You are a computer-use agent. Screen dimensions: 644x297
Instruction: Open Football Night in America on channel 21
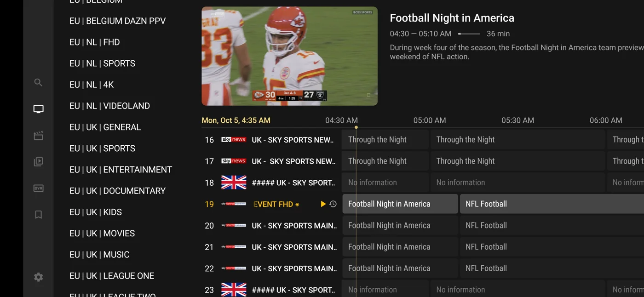400,247
